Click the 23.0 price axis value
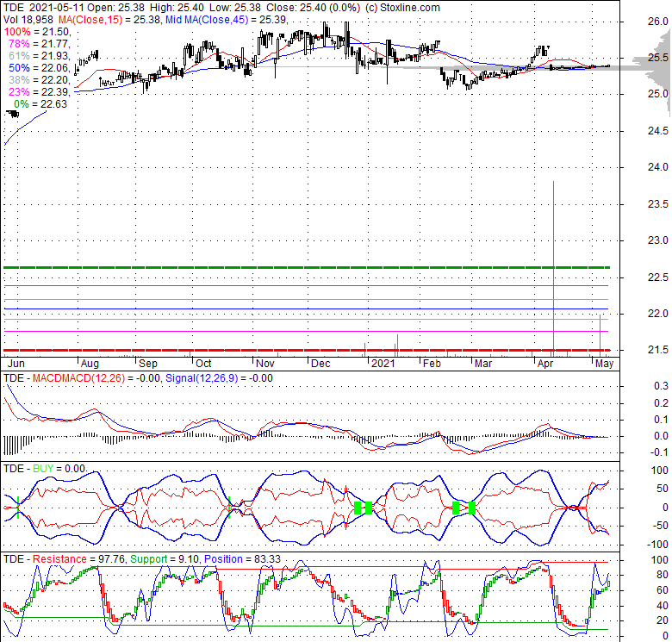 [x=658, y=240]
